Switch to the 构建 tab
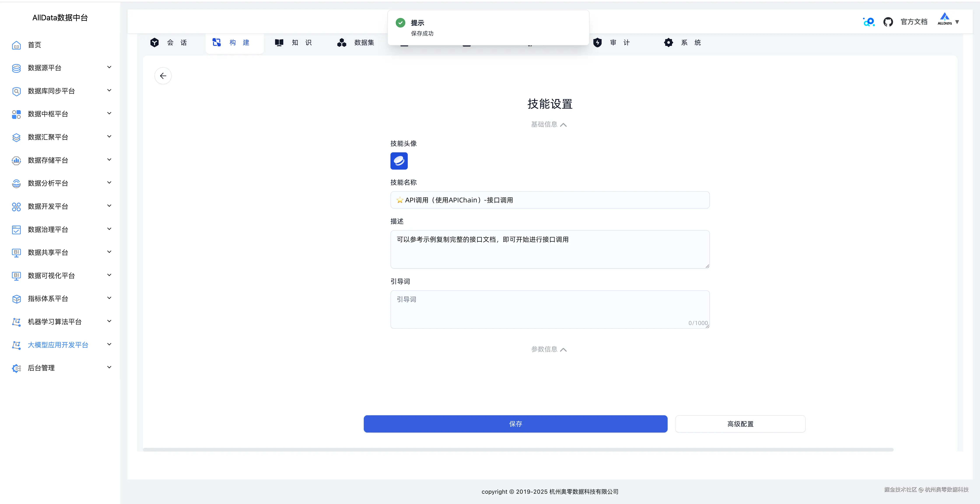Viewport: 980px width, 504px height. tap(234, 43)
